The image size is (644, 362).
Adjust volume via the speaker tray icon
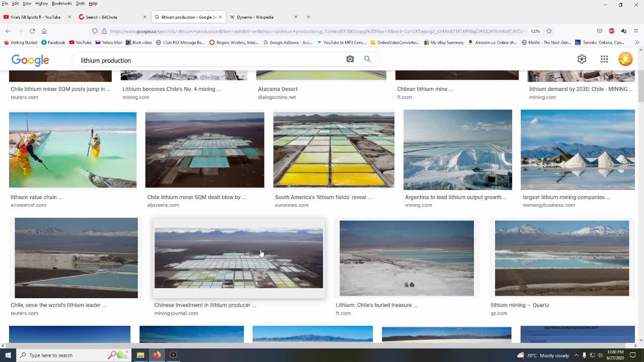coord(600,355)
